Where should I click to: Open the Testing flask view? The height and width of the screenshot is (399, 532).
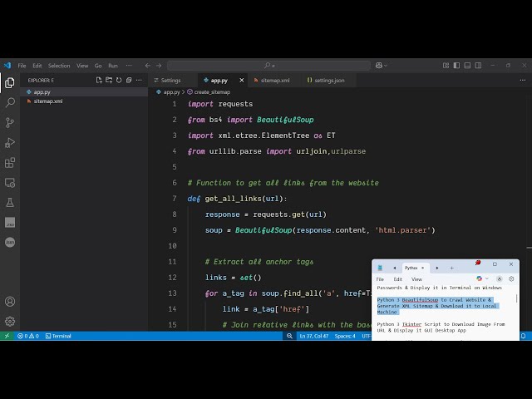point(10,203)
